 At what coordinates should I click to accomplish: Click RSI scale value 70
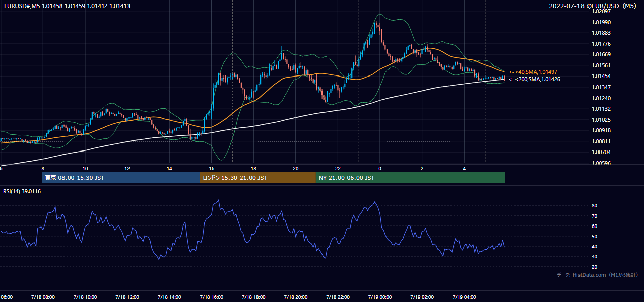point(595,216)
